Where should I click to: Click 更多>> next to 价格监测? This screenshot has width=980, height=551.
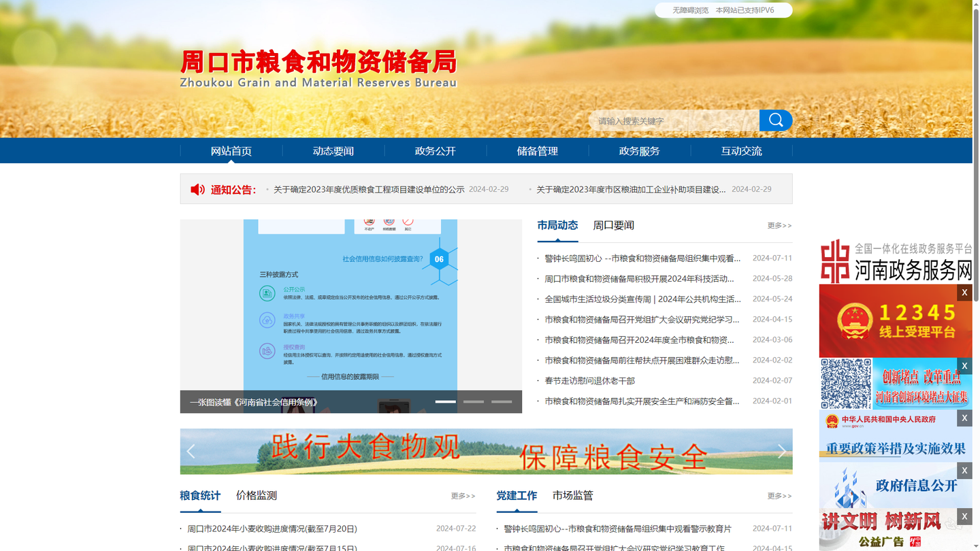pos(463,496)
